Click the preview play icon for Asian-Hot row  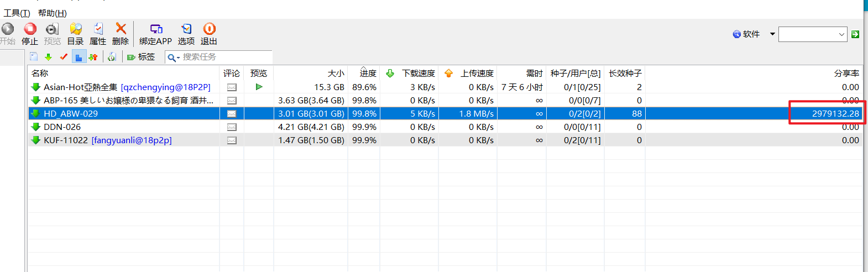pyautogui.click(x=259, y=87)
